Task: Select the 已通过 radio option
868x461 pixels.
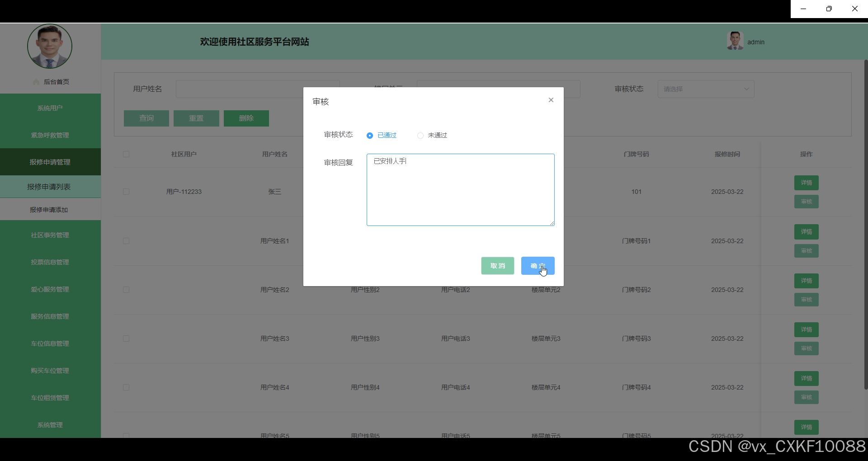Action: point(382,135)
